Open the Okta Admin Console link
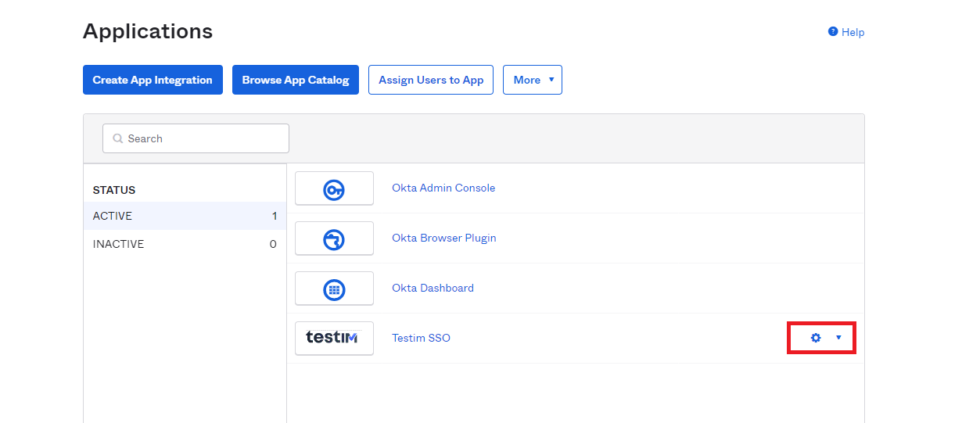Image resolution: width=980 pixels, height=423 pixels. (443, 188)
